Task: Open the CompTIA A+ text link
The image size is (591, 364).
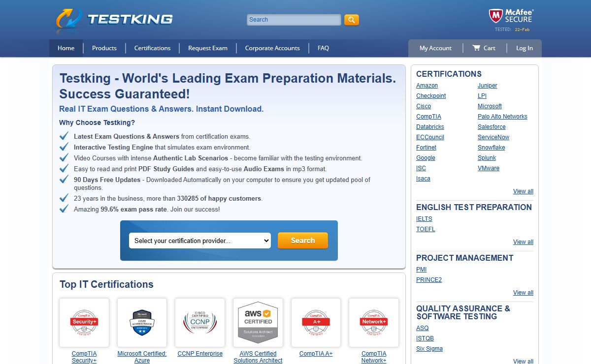Action: (316, 354)
